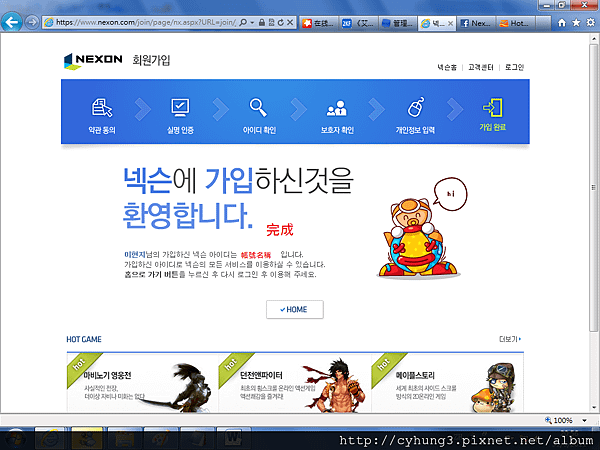
Task: Open the 100% zoom level dropdown arrow
Action: [585, 420]
